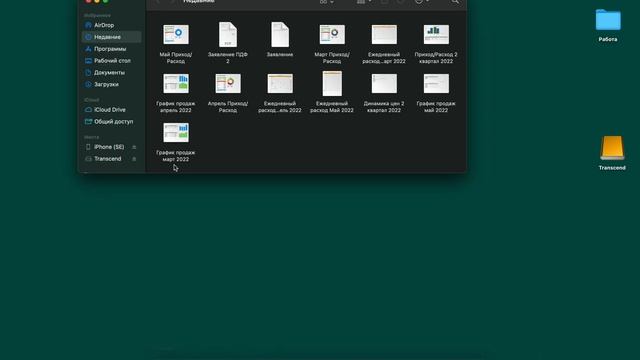This screenshot has height=360, width=640.
Task: Open the icon view switcher dropdown
Action: point(327,2)
